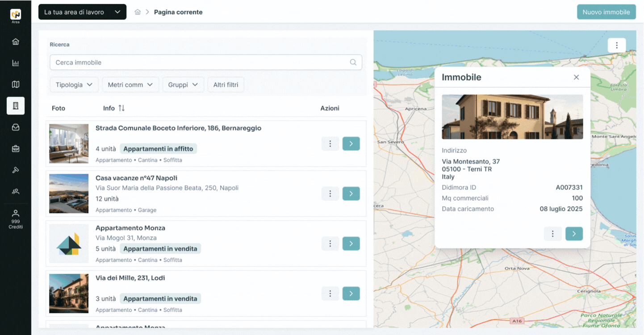Open actions menu for Via Mogol 31 row
The image size is (644, 335).
pos(330,244)
